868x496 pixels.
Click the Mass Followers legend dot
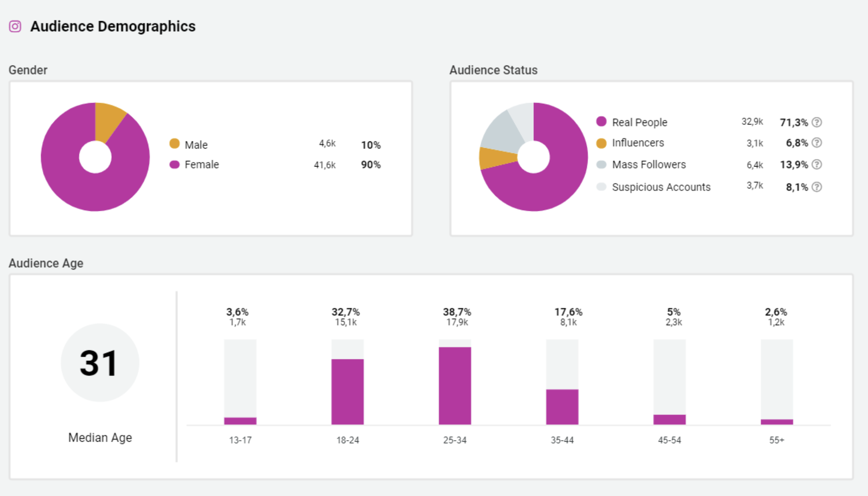coord(601,165)
